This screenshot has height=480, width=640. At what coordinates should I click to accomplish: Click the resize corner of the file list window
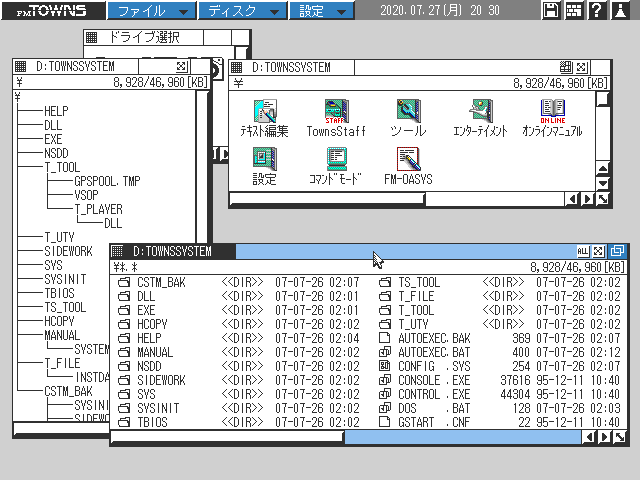pyautogui.click(x=620, y=437)
